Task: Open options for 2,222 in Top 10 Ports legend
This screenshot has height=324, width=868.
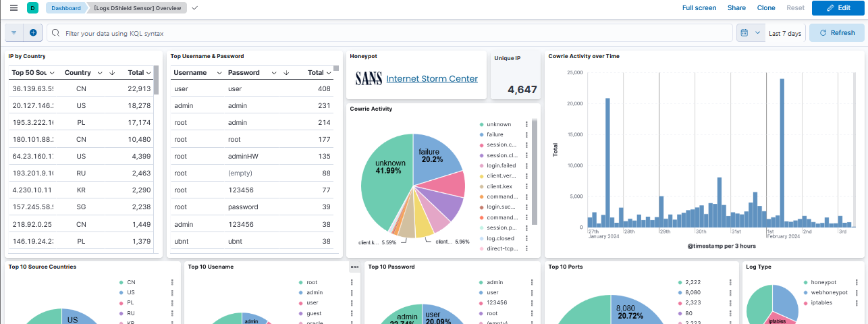Action: [x=731, y=283]
